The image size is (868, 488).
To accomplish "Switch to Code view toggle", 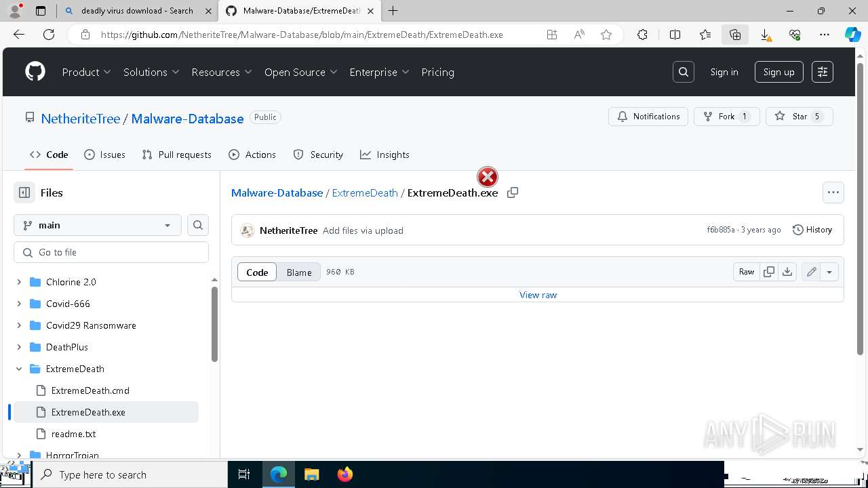I will pyautogui.click(x=257, y=272).
